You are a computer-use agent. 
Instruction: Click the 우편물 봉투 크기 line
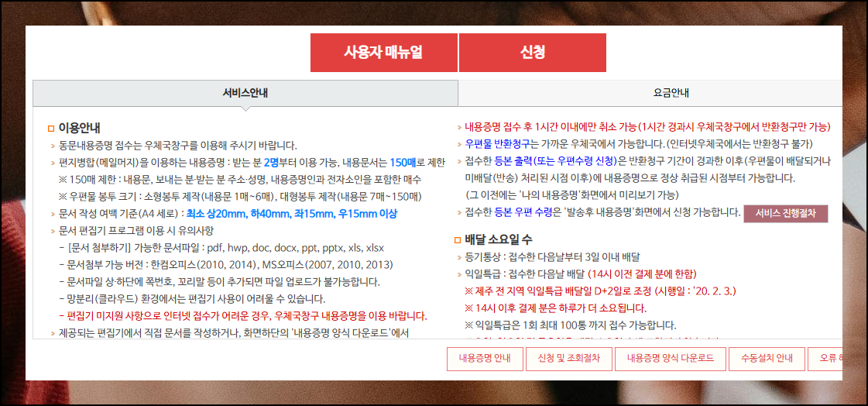[240, 197]
